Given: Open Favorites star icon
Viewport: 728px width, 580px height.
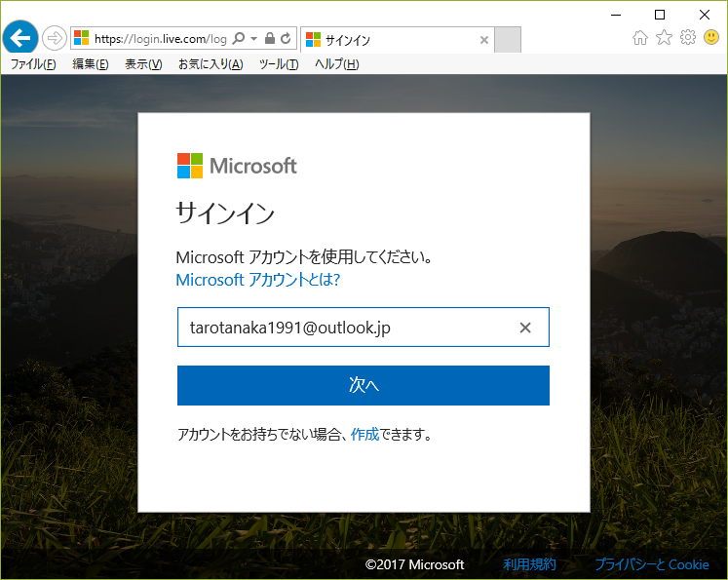Looking at the screenshot, I should pos(664,38).
